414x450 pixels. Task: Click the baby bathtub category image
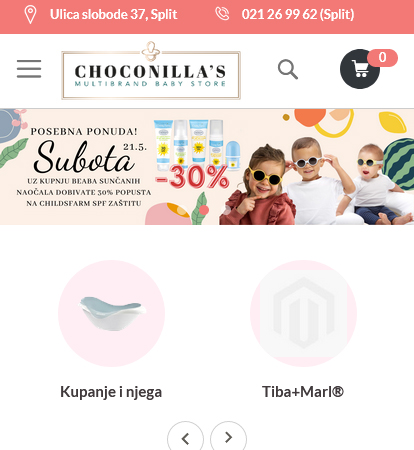(x=111, y=313)
